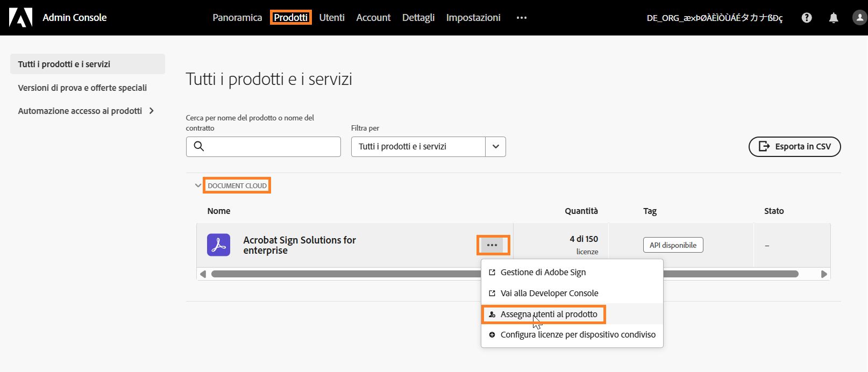This screenshot has height=372, width=868.
Task: Click user icon beside Assegna utenti al prodotto
Action: click(492, 314)
